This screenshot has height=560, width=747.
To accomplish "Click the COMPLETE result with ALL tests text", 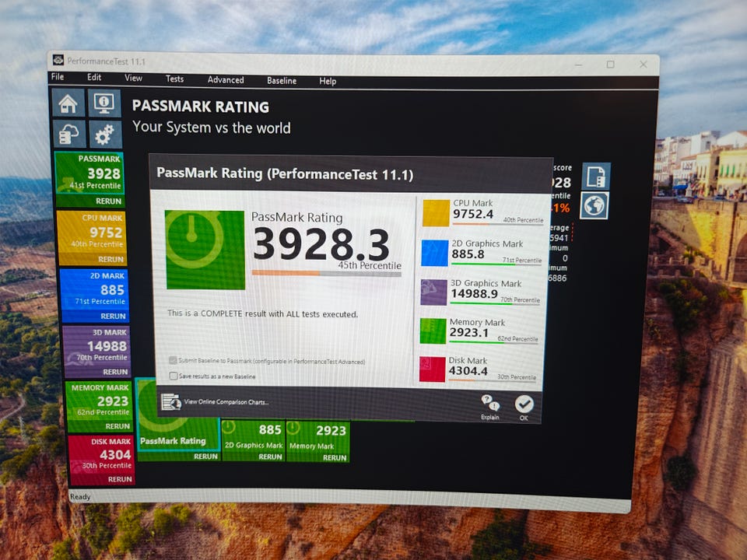I will click(262, 313).
